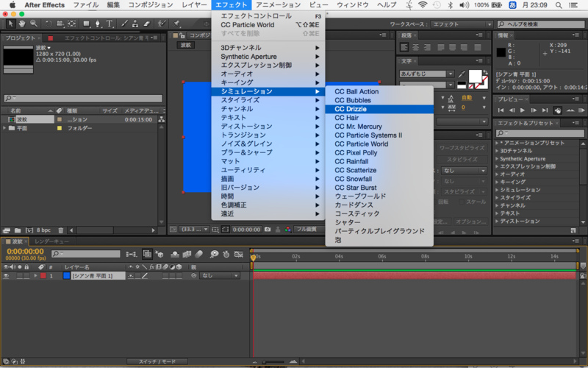The width and height of the screenshot is (588, 368).
Task: Open the Wi-Fi status menu
Action: pyautogui.click(x=423, y=5)
